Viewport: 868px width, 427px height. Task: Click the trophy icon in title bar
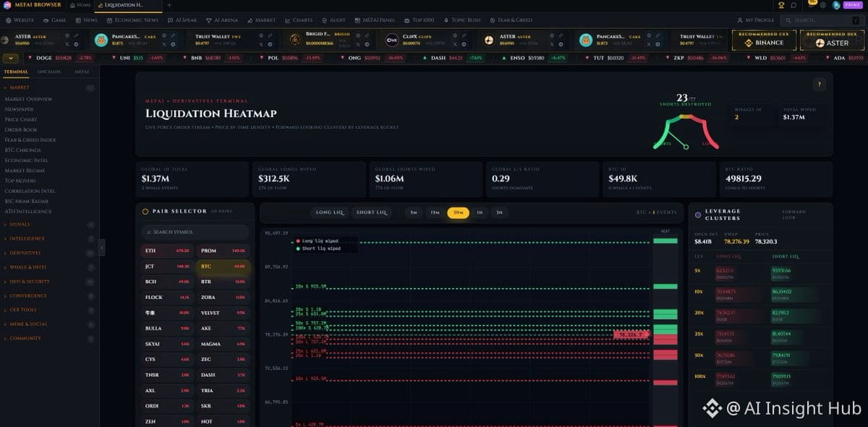click(x=781, y=5)
